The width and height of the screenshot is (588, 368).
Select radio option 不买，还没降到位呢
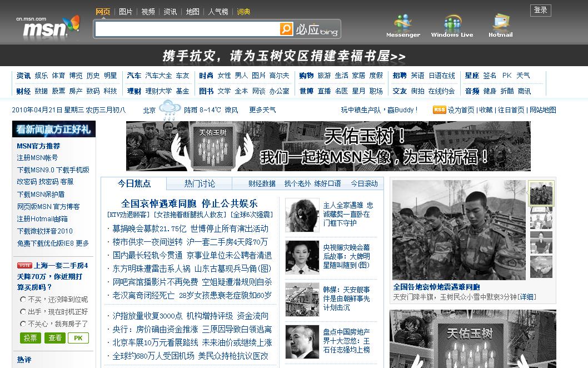click(23, 300)
